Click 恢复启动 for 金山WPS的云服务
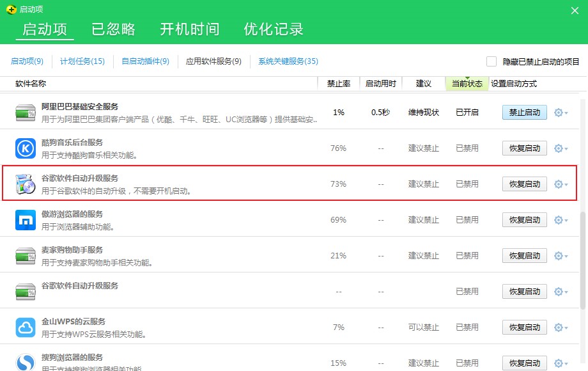The height and width of the screenshot is (371, 588). click(525, 328)
